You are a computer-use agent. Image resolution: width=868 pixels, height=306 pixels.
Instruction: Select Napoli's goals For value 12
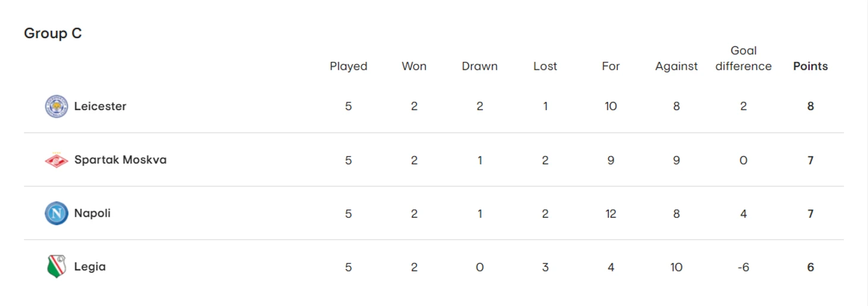click(x=611, y=214)
